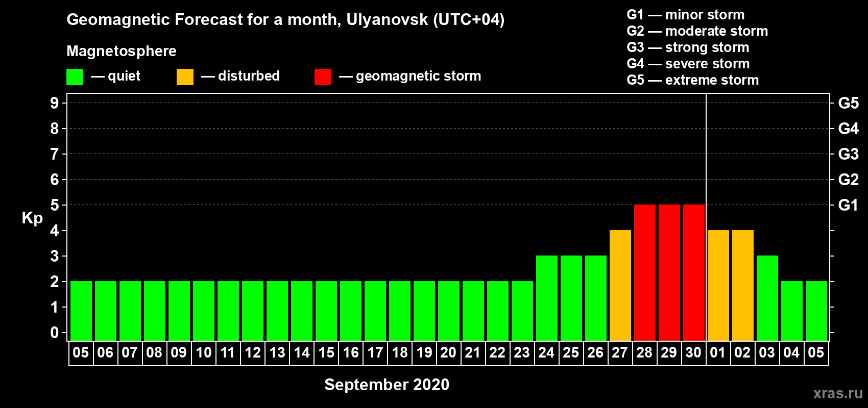The width and height of the screenshot is (868, 408).
Task: Click the orange disturbed legend swatch
Action: 185,77
